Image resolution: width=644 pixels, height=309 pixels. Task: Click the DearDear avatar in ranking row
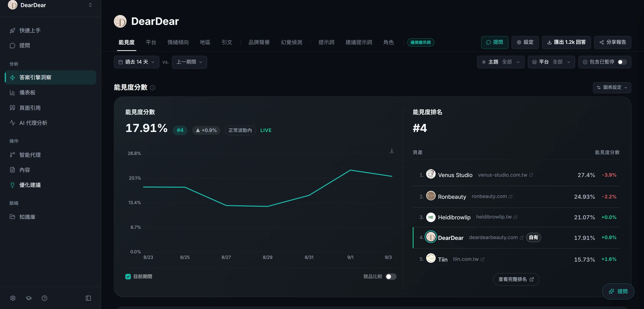[430, 237]
